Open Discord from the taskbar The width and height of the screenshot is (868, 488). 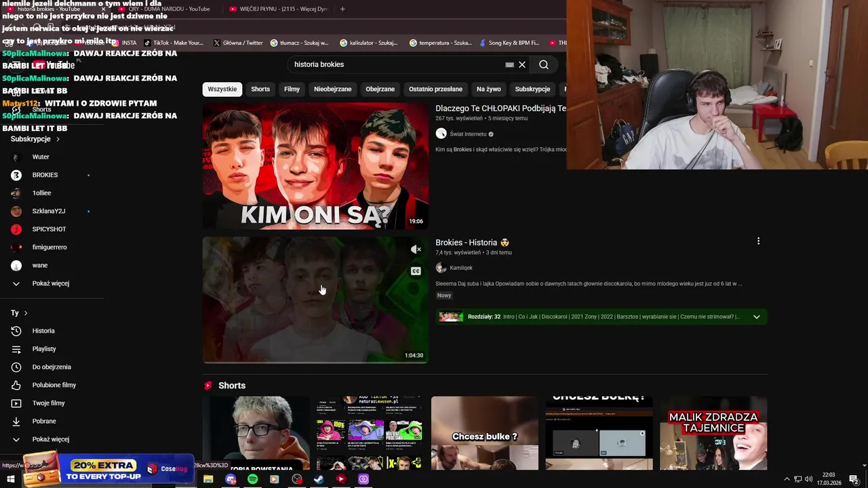pos(231,479)
